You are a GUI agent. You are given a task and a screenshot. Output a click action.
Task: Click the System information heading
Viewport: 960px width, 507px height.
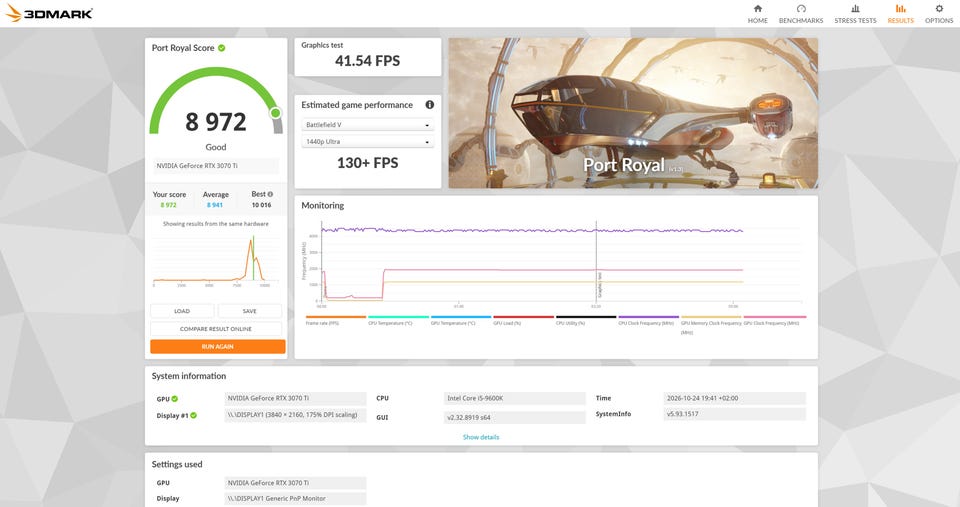coord(189,376)
